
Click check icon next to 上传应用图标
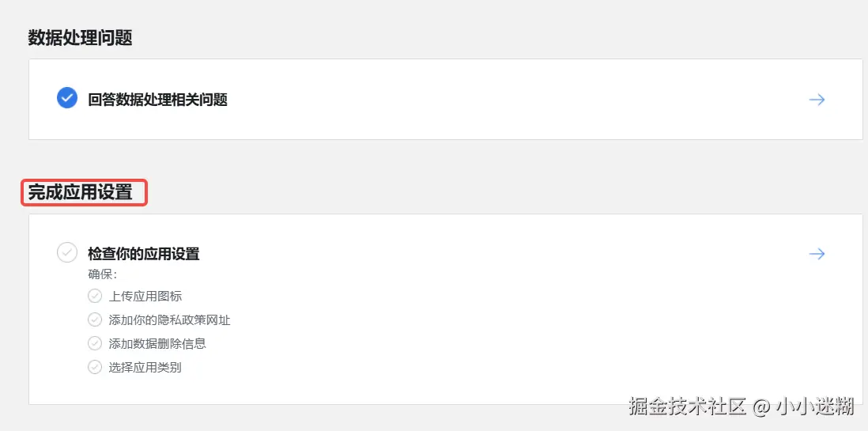95,296
